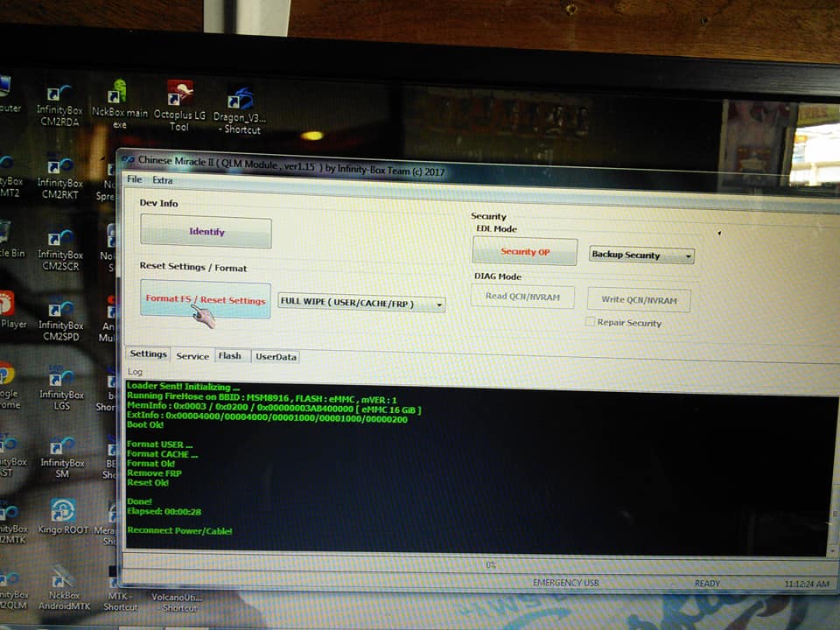
Task: Open FULL WIPE (USER/CACHE/FRP) dropdown
Action: [361, 304]
